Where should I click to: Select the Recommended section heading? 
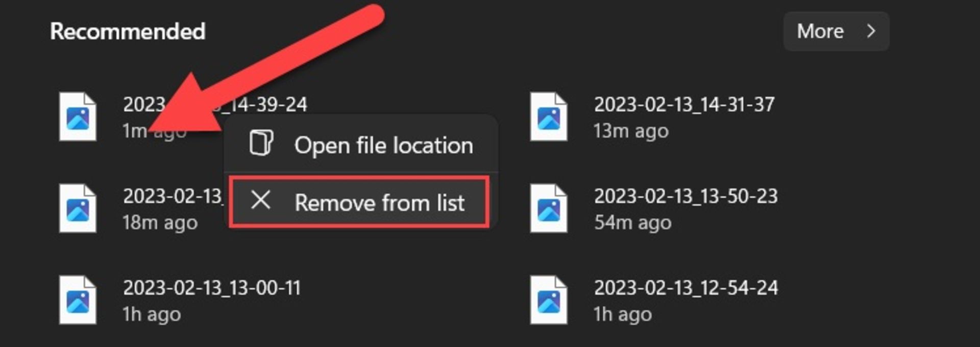128,31
